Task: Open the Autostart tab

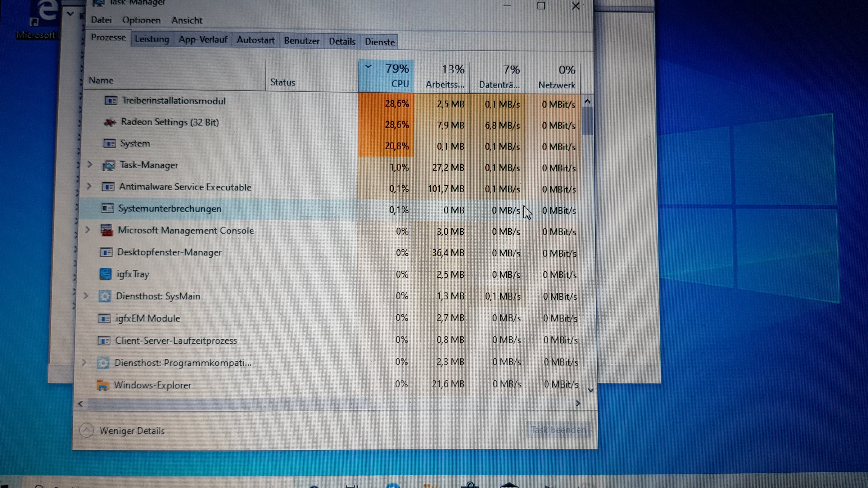Action: [x=255, y=40]
